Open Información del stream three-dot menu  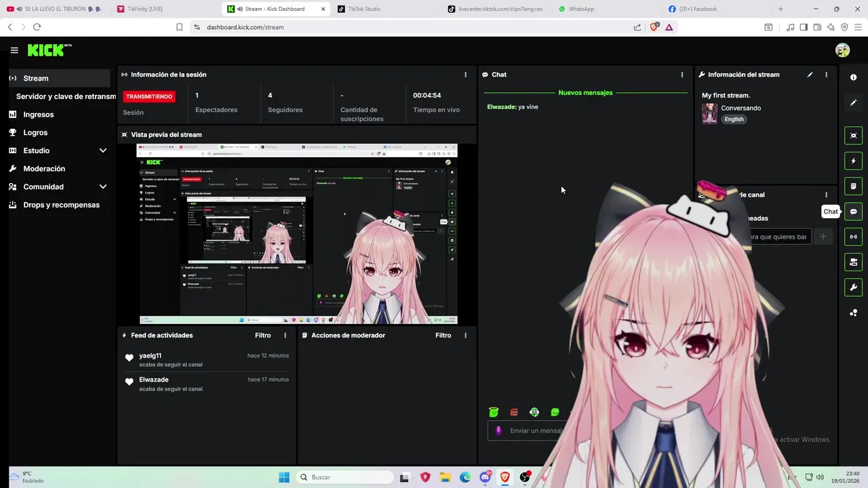pos(826,75)
